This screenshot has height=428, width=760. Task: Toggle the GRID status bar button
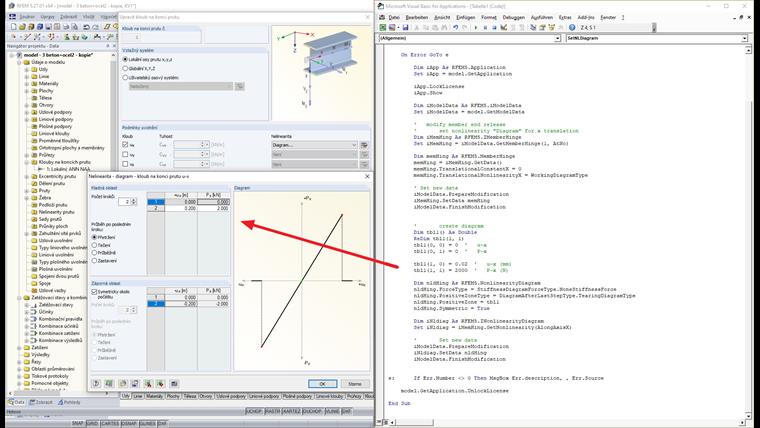[92, 423]
